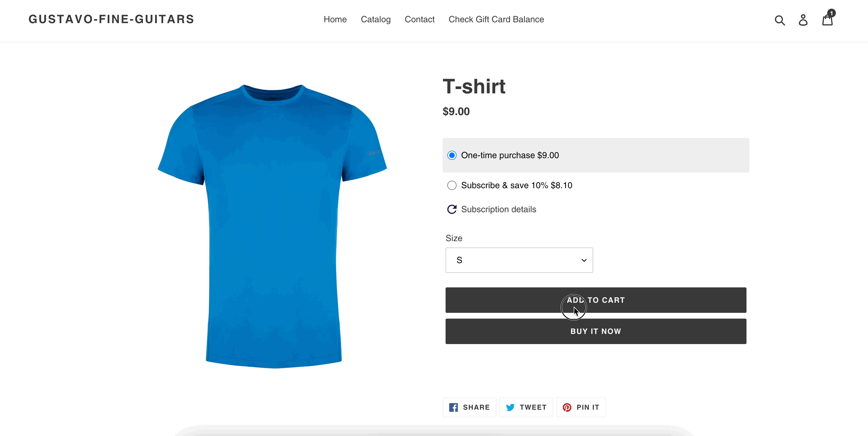Go to the Home menu item
The height and width of the screenshot is (436, 868).
335,20
